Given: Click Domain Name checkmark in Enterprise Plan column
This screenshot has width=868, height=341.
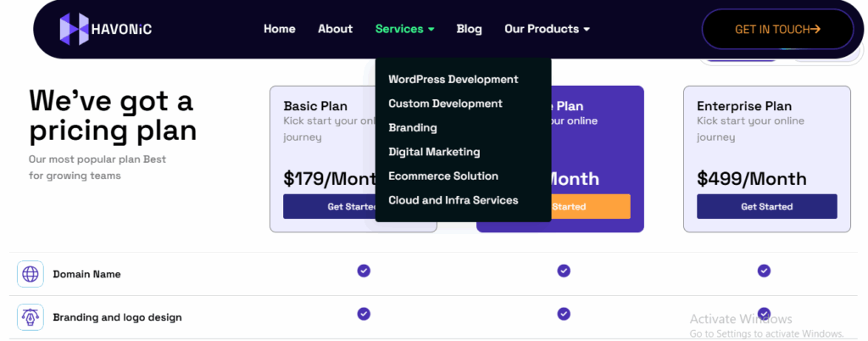Looking at the screenshot, I should click(x=764, y=271).
